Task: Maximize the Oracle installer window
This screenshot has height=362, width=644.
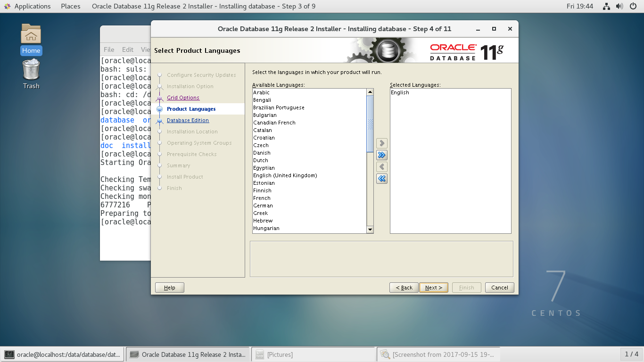Action: [x=494, y=29]
